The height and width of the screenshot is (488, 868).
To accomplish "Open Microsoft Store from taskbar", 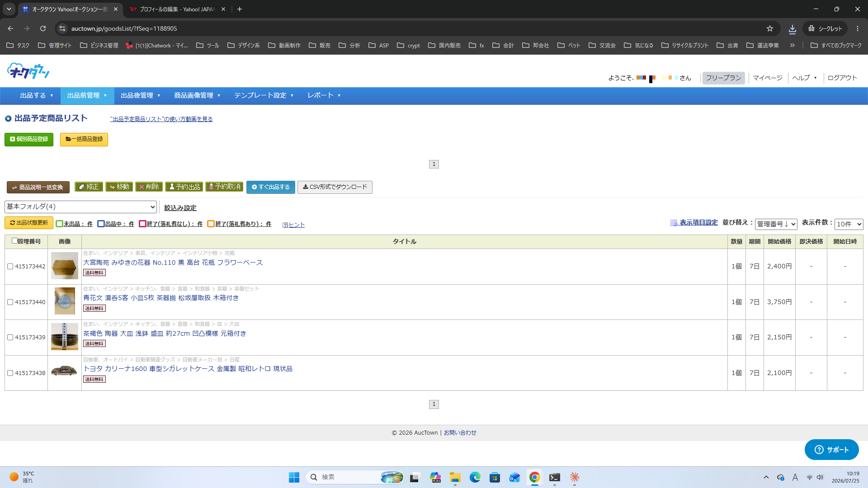I will [495, 477].
